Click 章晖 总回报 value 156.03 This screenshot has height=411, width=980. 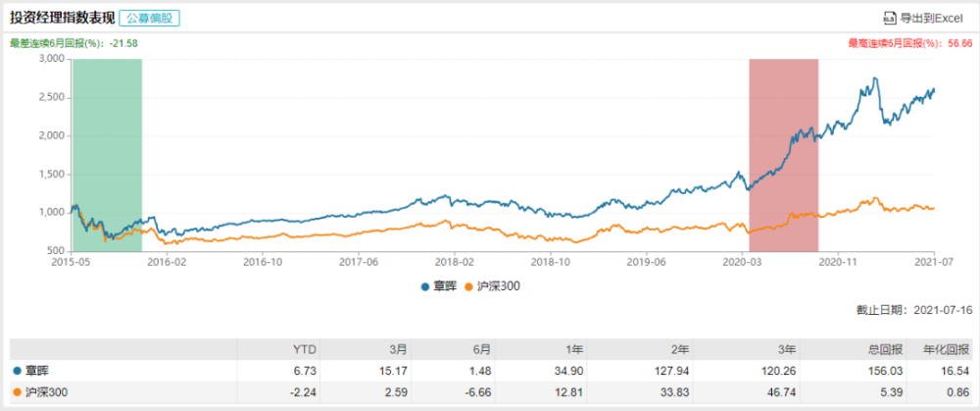pos(887,371)
